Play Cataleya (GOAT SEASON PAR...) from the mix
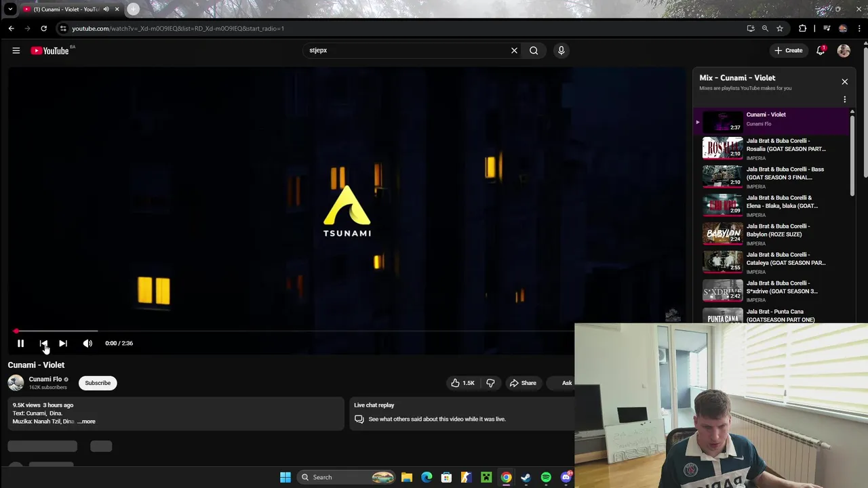868x488 pixels. (x=771, y=263)
